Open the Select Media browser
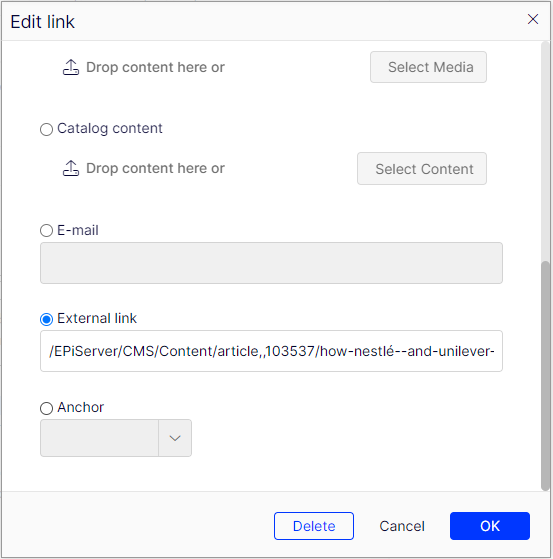This screenshot has height=559, width=553. click(x=428, y=67)
